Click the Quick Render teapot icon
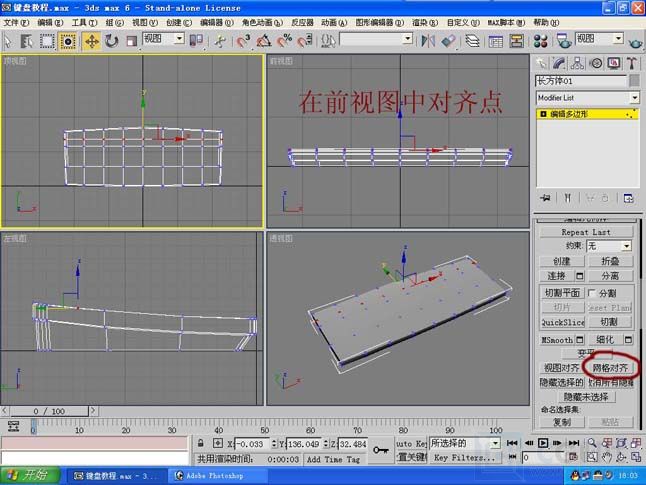Image resolution: width=646 pixels, height=485 pixels. coord(635,41)
